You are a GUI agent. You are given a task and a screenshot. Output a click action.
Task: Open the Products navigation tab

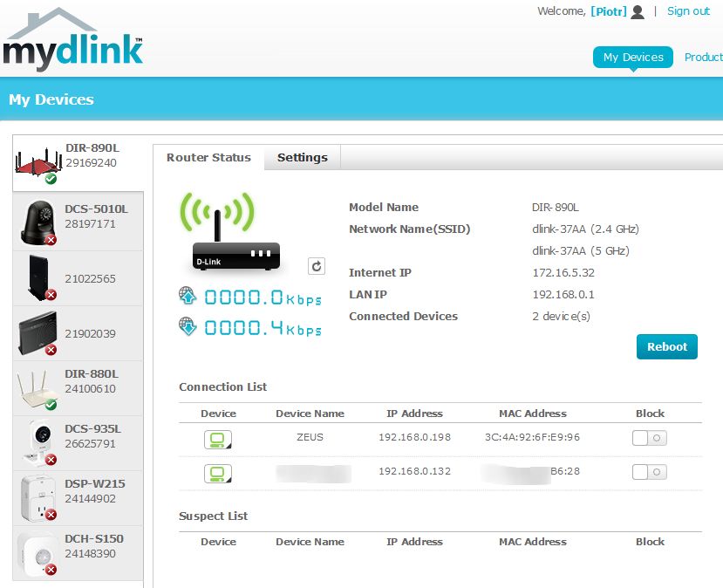[703, 58]
